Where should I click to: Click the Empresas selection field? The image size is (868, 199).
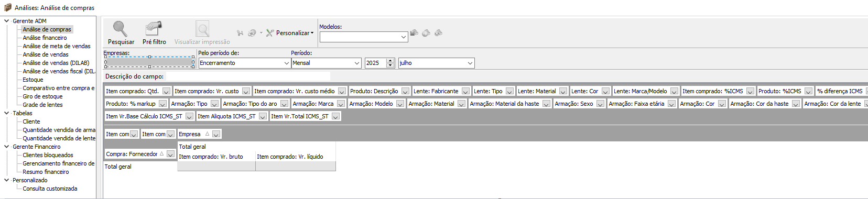[x=149, y=62]
